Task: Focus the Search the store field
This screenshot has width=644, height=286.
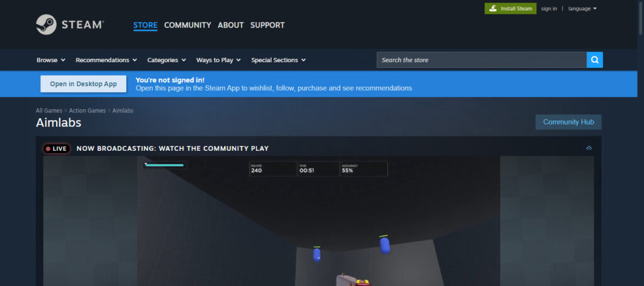Action: (x=481, y=60)
